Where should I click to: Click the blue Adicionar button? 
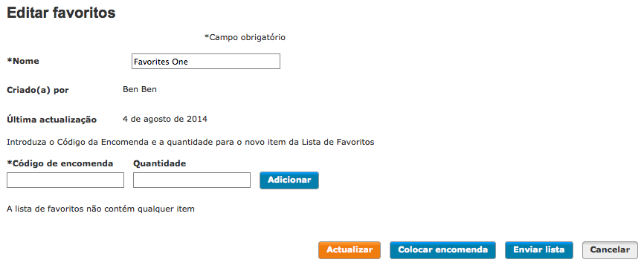click(x=289, y=180)
